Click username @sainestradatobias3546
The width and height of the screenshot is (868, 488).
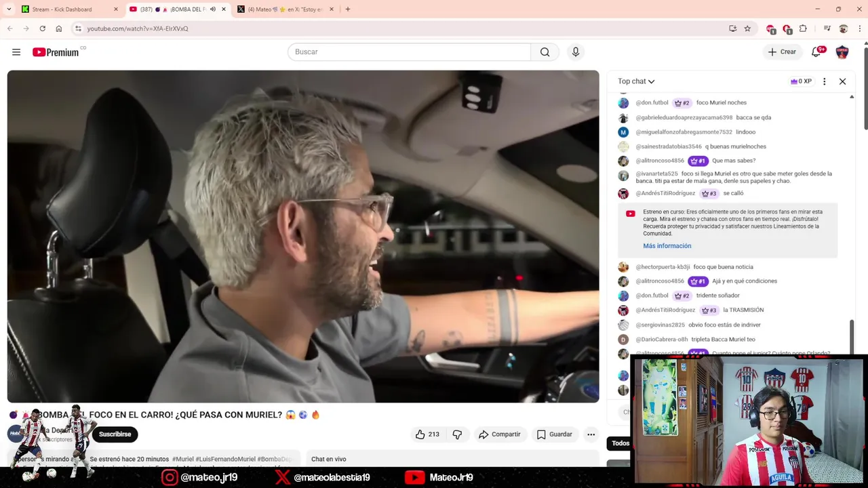[669, 146]
